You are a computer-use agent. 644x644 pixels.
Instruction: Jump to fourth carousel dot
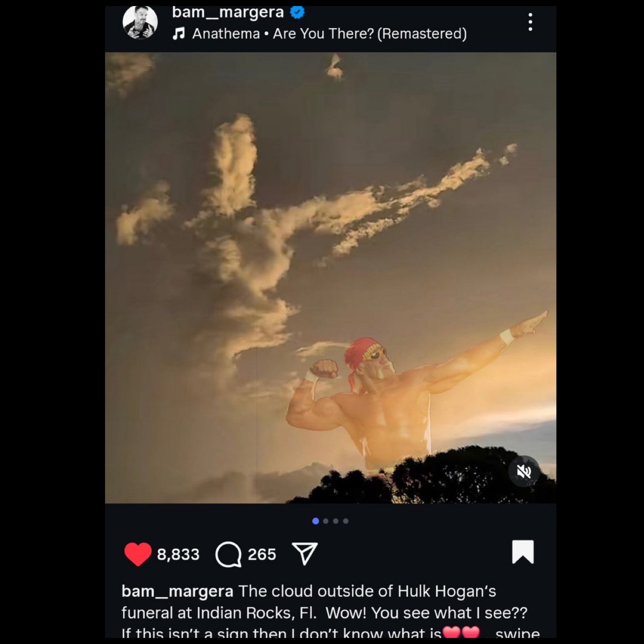coord(346,521)
